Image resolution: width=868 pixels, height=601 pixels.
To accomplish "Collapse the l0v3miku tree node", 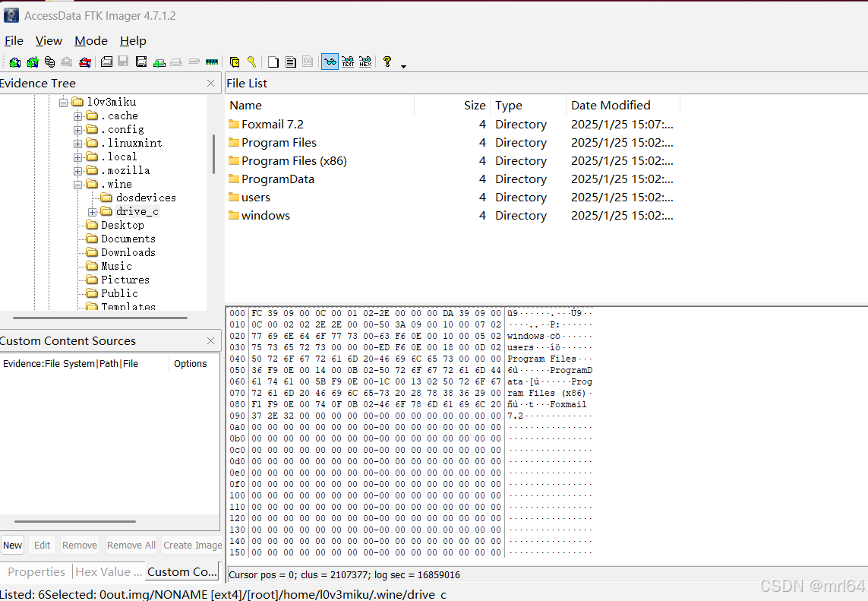I will point(63,102).
